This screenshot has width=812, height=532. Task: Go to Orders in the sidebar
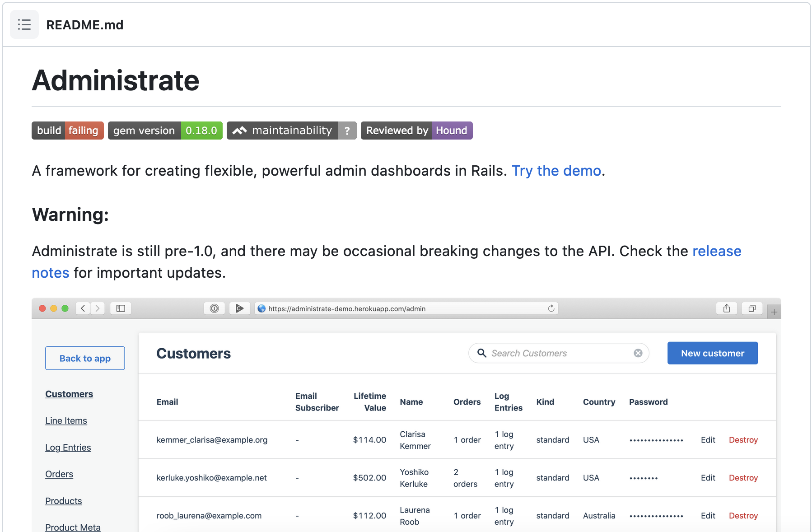[59, 474]
